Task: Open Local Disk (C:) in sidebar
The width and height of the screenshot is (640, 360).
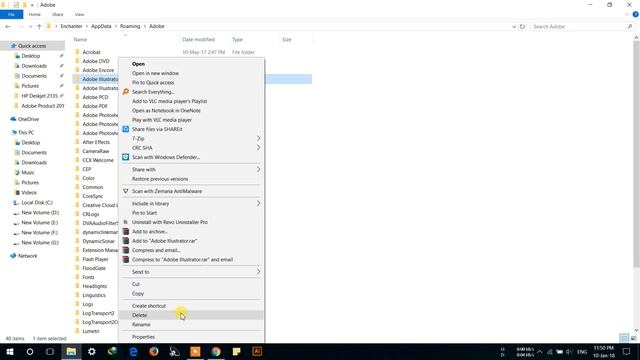Action: (37, 203)
